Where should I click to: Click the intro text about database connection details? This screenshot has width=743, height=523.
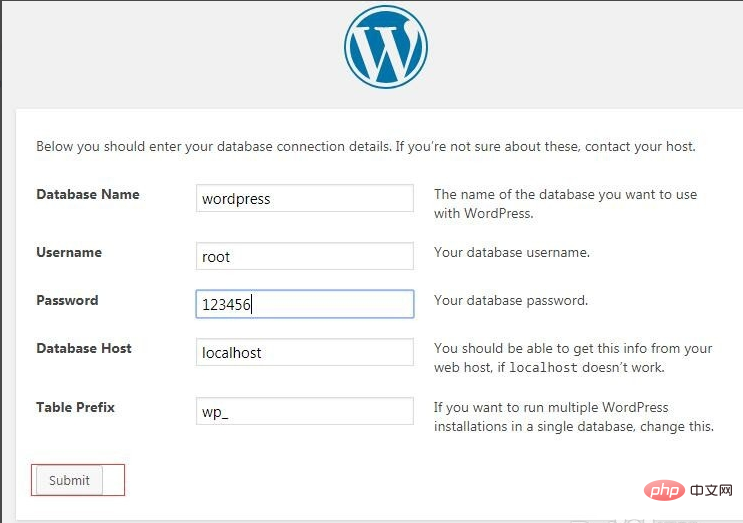pos(366,146)
